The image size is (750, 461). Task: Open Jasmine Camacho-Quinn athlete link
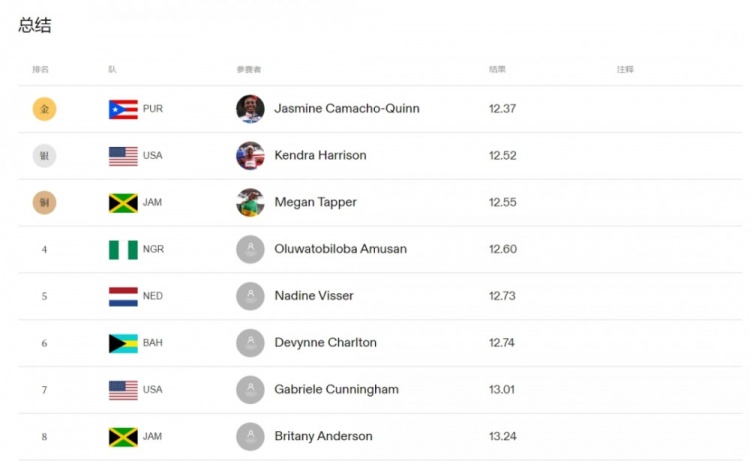[346, 109]
